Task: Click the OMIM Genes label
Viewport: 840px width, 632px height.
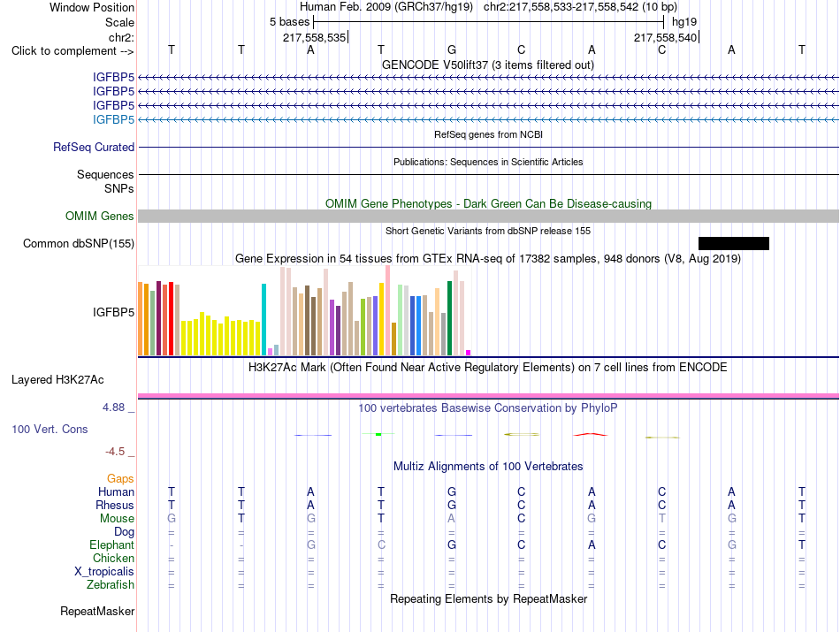Action: click(100, 216)
